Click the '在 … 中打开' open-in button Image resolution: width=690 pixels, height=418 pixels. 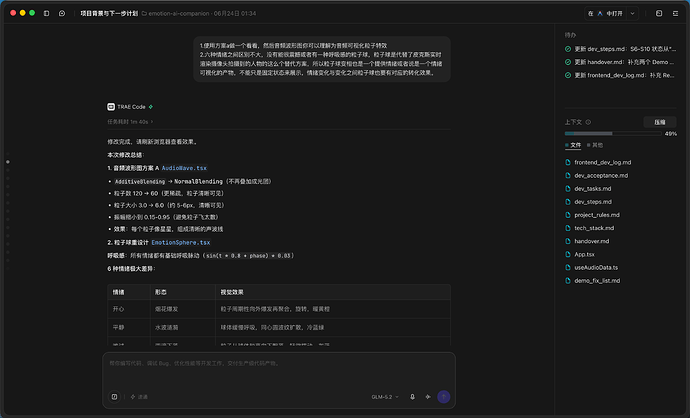click(x=606, y=13)
